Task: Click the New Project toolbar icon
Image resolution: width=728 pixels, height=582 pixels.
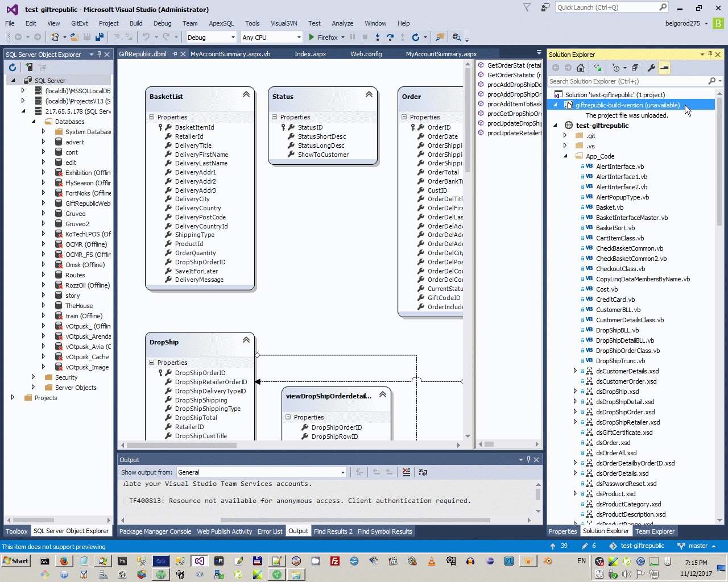Action: click(55, 37)
